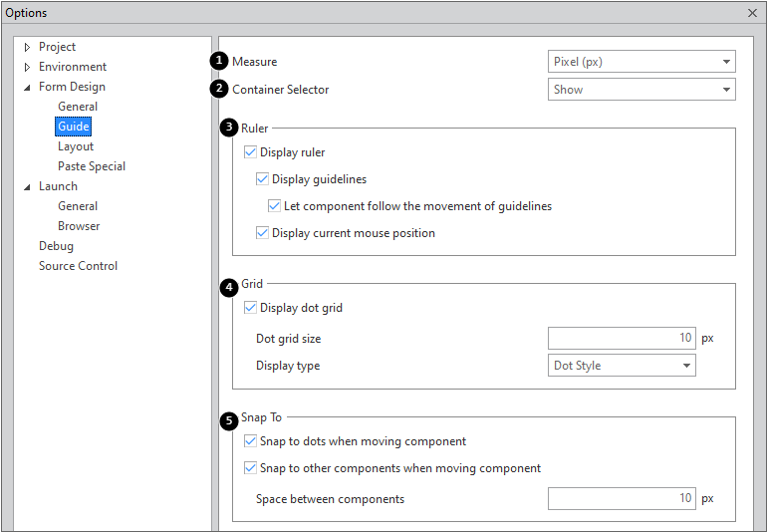Uncheck Display dot grid
Viewport: 767px width, 532px height.
[250, 308]
